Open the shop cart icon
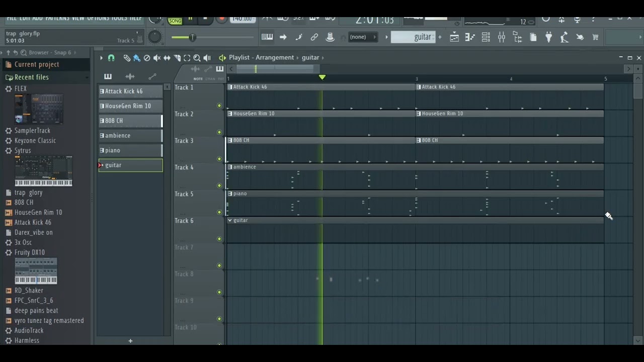This screenshot has width=644, height=362. click(x=595, y=37)
